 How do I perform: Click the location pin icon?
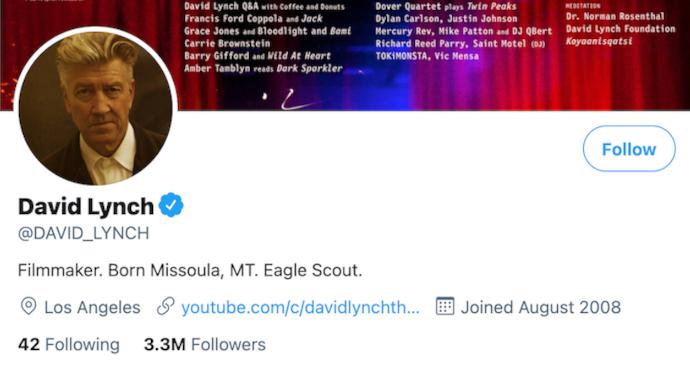29,306
